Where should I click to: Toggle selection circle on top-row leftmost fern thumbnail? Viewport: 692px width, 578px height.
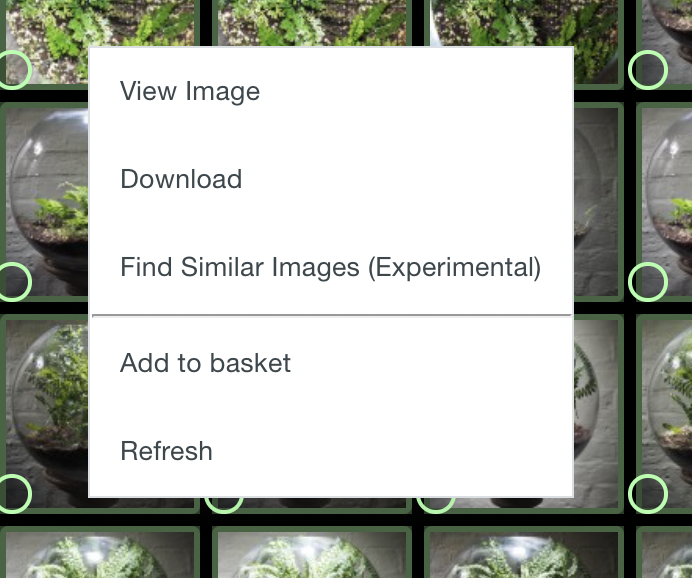click(x=13, y=70)
